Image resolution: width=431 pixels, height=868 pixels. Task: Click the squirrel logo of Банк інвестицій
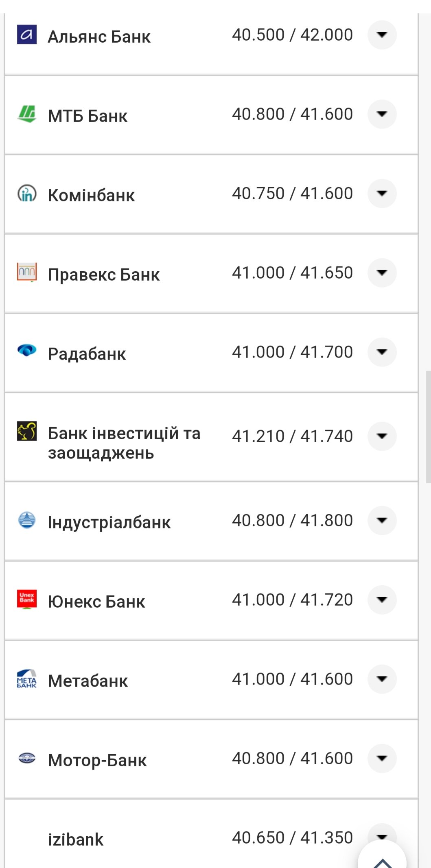click(27, 431)
